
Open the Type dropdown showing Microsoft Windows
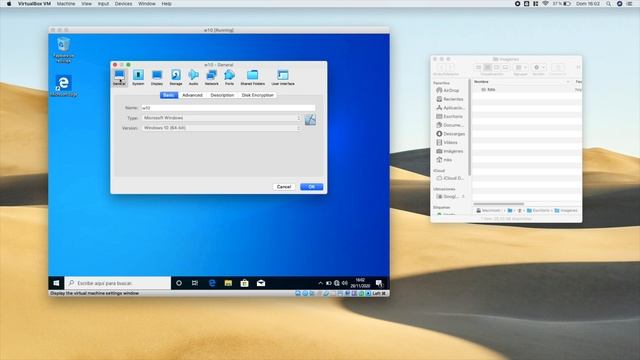coord(221,118)
